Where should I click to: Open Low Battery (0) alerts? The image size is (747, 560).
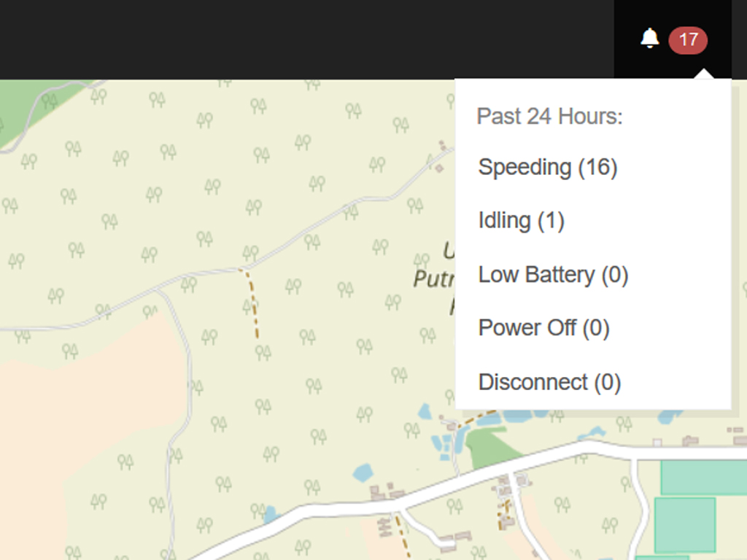553,275
